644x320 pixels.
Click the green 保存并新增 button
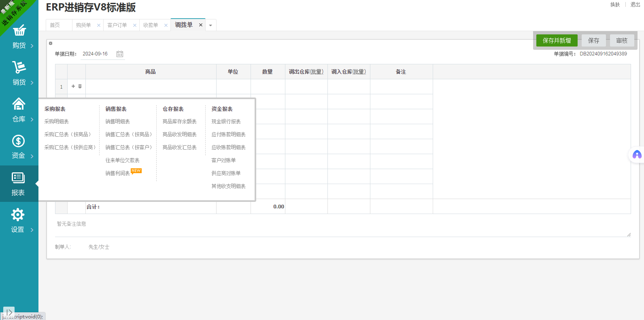click(x=557, y=40)
